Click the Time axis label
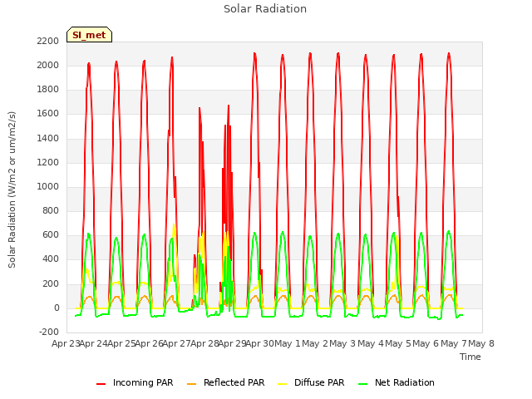The width and height of the screenshot is (532, 399). [470, 357]
